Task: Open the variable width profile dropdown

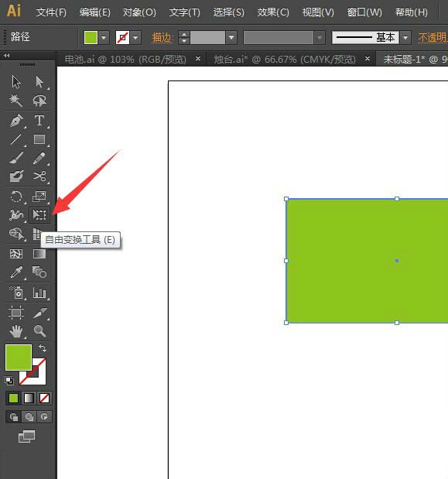Action: [320, 38]
